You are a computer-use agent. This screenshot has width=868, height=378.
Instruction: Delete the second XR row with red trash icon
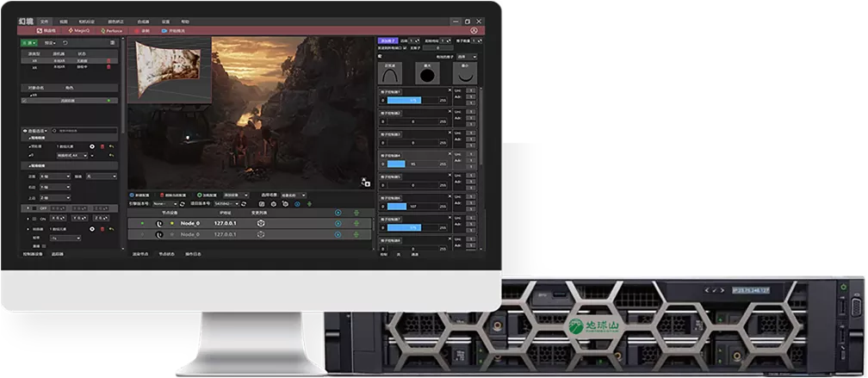(108, 67)
